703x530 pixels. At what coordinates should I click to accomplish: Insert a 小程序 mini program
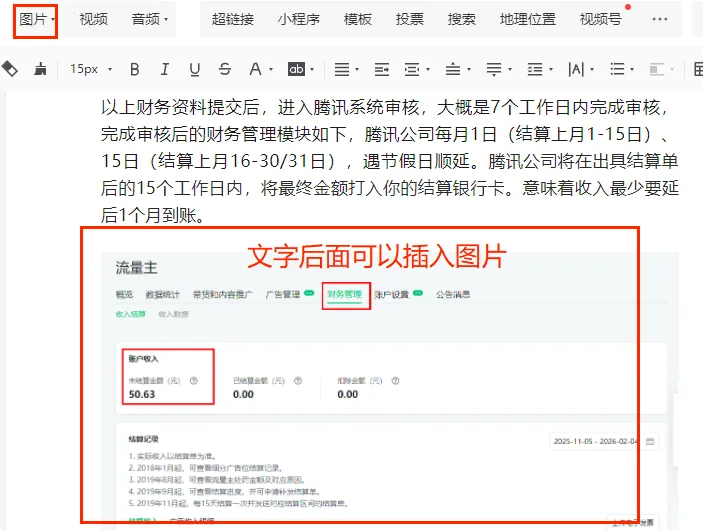click(x=299, y=19)
